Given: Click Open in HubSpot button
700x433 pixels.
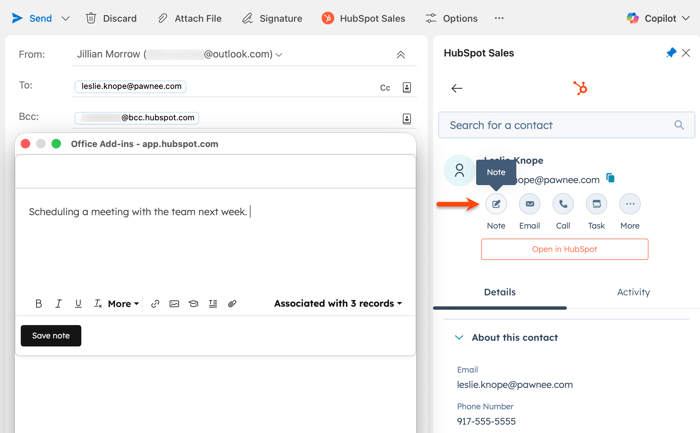Looking at the screenshot, I should click(565, 249).
